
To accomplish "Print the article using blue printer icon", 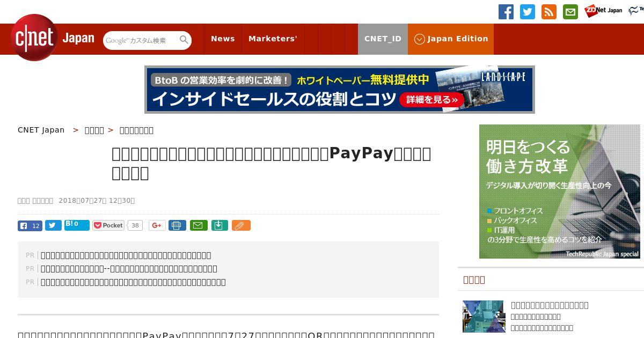I will [177, 226].
